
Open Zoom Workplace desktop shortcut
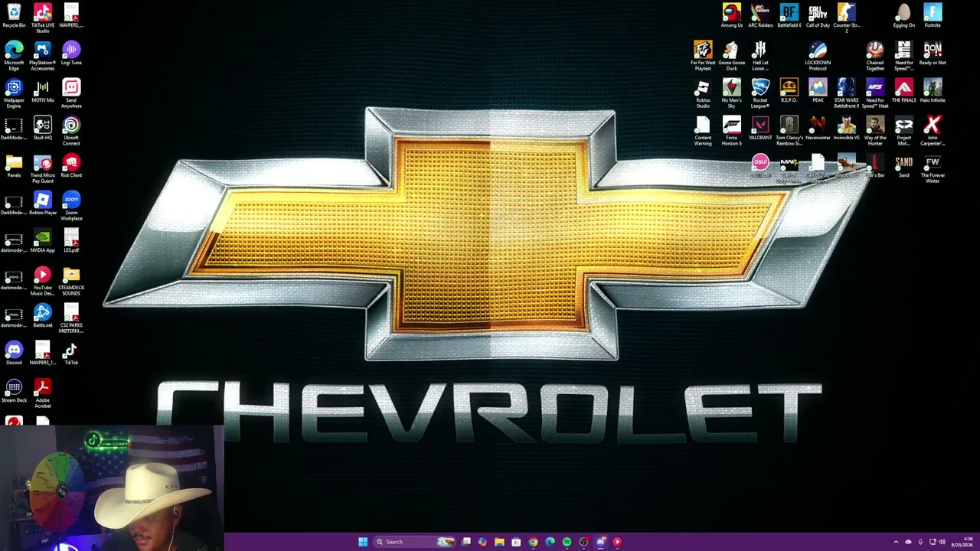[x=71, y=206]
